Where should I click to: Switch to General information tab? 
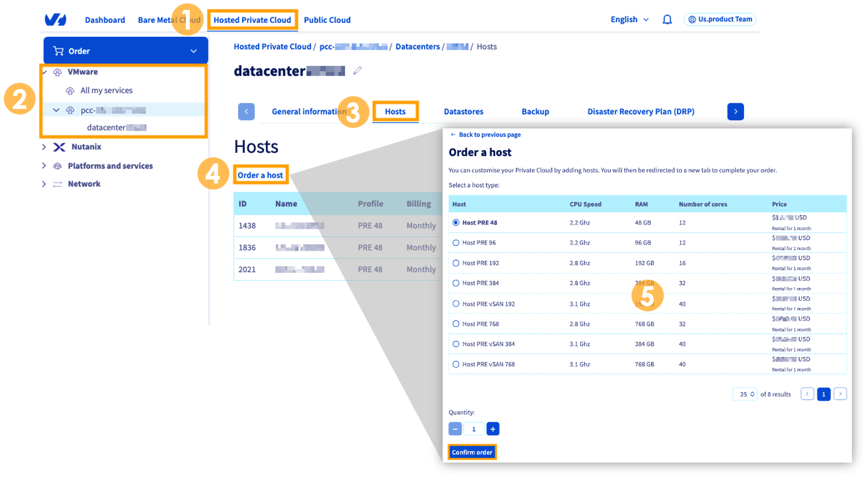309,112
